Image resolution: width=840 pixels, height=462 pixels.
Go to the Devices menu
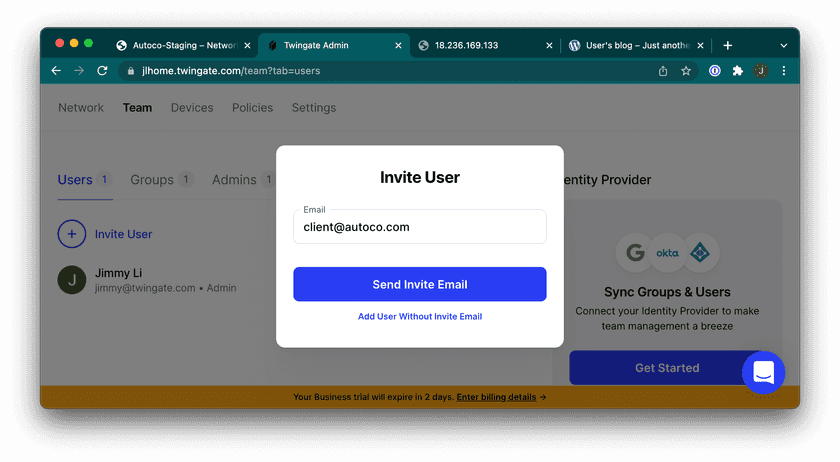(x=192, y=108)
